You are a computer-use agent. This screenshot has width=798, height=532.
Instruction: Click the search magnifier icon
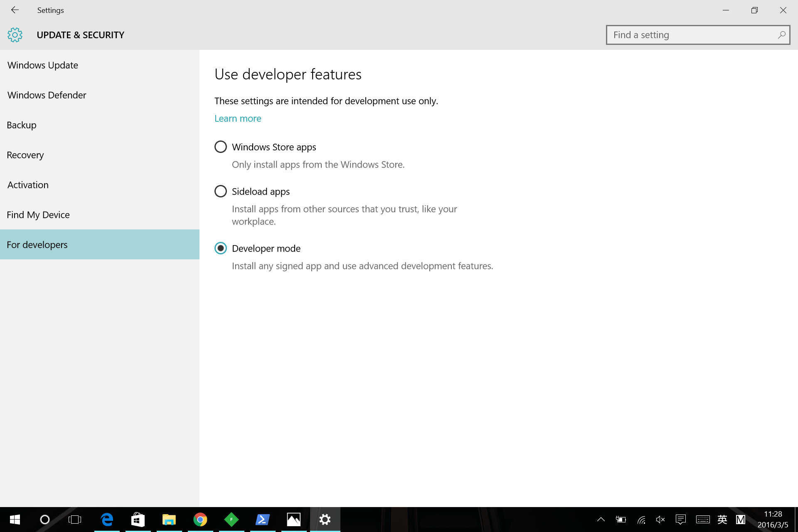[x=781, y=35]
